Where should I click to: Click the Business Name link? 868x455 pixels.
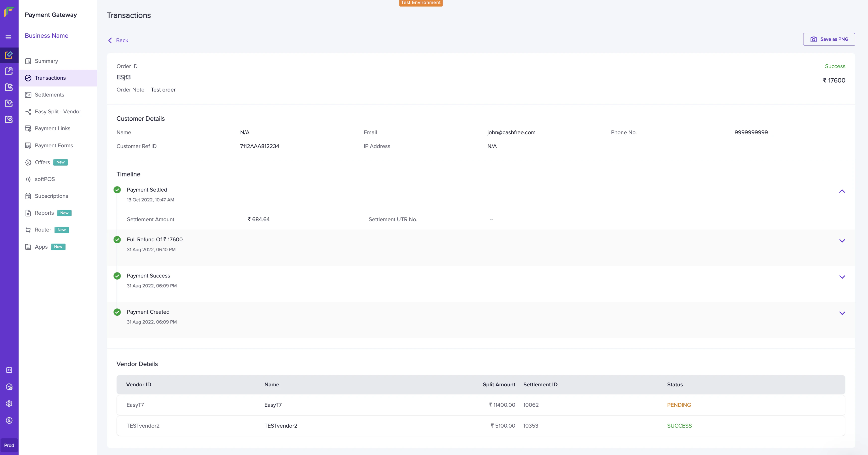[46, 36]
